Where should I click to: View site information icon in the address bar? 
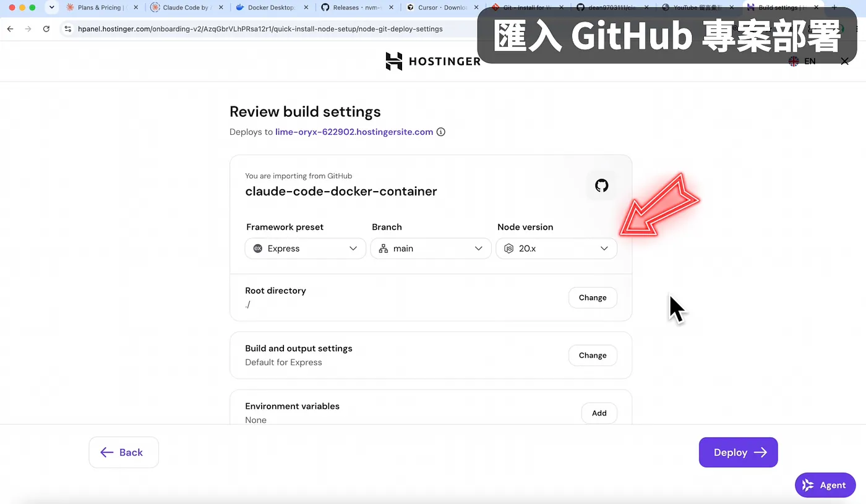[68, 29]
